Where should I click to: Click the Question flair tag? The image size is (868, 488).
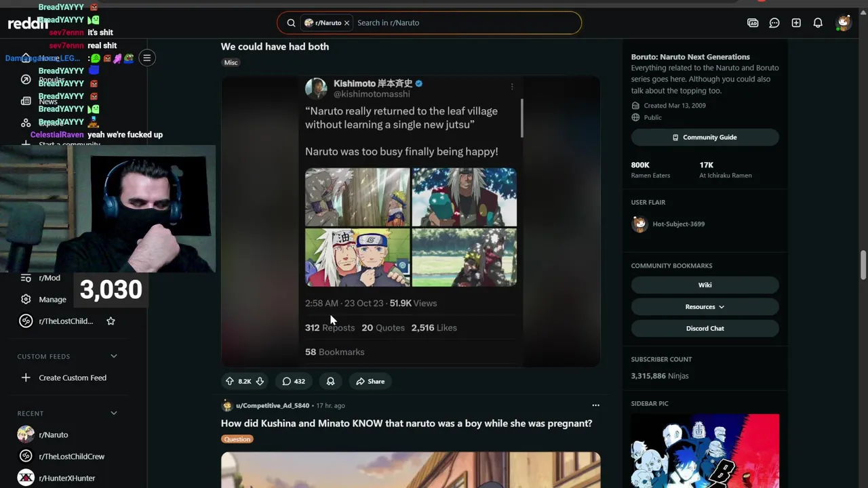237,439
